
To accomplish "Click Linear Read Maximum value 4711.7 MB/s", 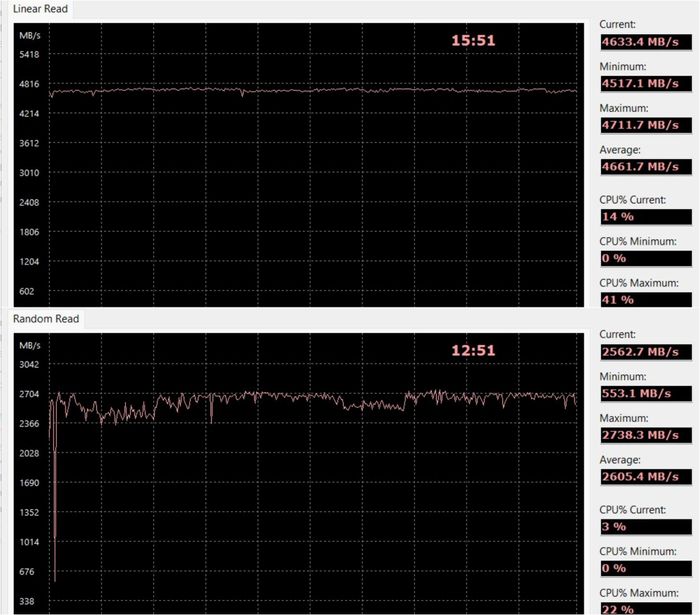I will coord(646,125).
